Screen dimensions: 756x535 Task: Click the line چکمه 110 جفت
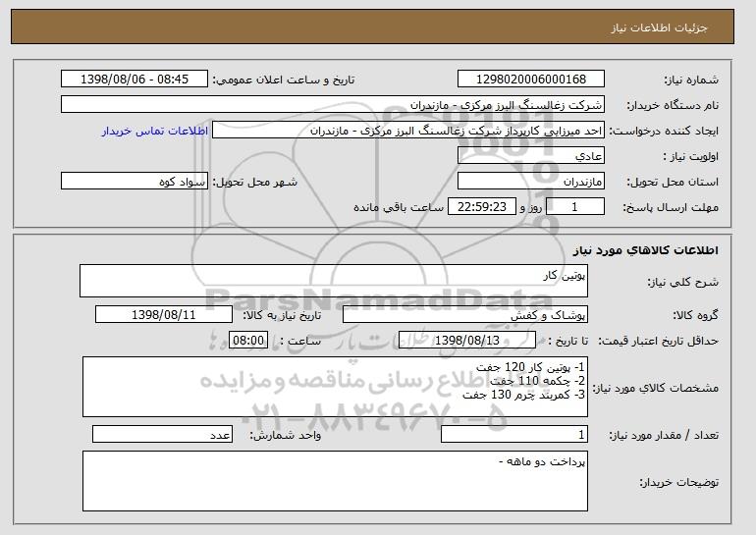coord(537,381)
